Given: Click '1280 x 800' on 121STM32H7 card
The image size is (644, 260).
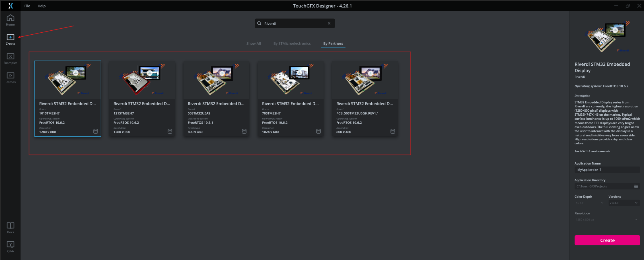Looking at the screenshot, I should click(x=122, y=132).
